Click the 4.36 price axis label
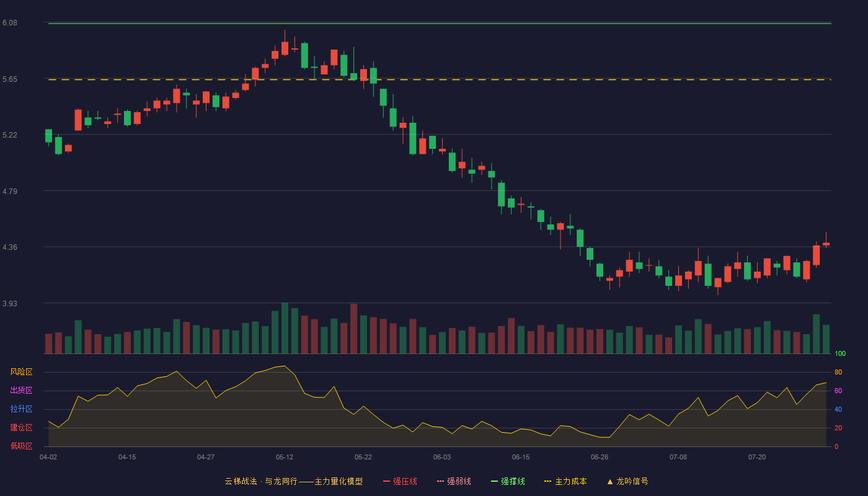 10,247
